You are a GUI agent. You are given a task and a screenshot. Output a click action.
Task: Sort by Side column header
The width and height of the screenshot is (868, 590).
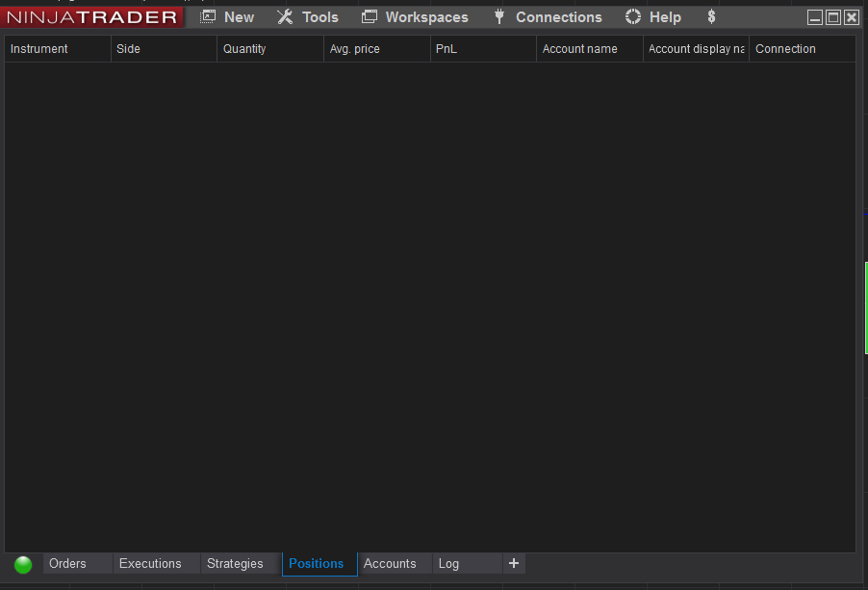point(164,49)
